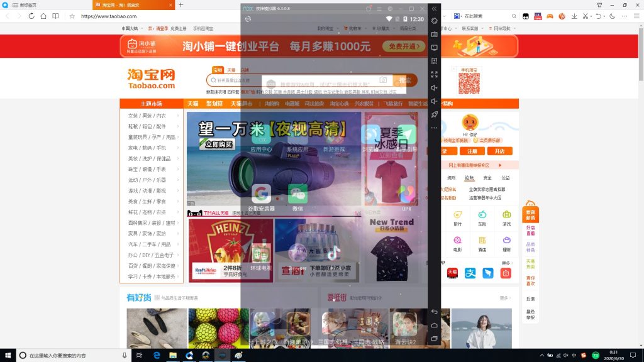This screenshot has height=362, width=644.
Task: Click the browser scissors screenshot icon
Action: click(x=586, y=16)
